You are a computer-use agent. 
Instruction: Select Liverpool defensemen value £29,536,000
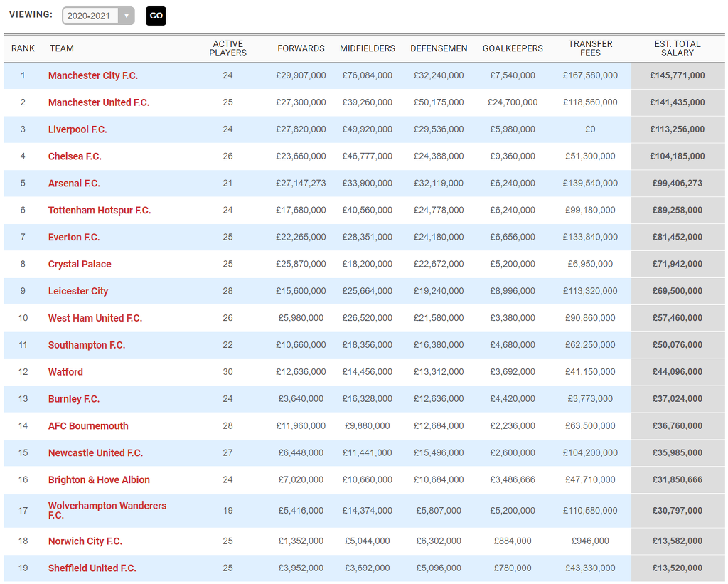[x=439, y=129]
